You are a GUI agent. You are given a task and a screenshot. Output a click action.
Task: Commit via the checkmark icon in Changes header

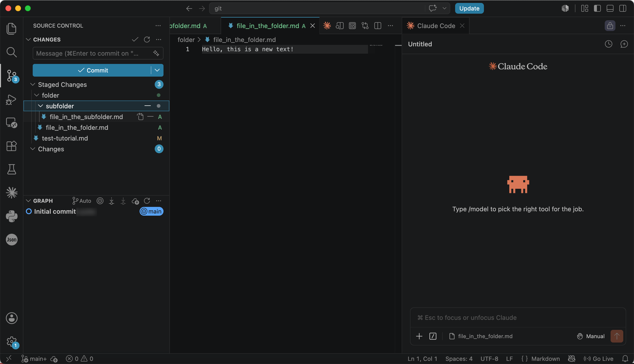(x=135, y=40)
